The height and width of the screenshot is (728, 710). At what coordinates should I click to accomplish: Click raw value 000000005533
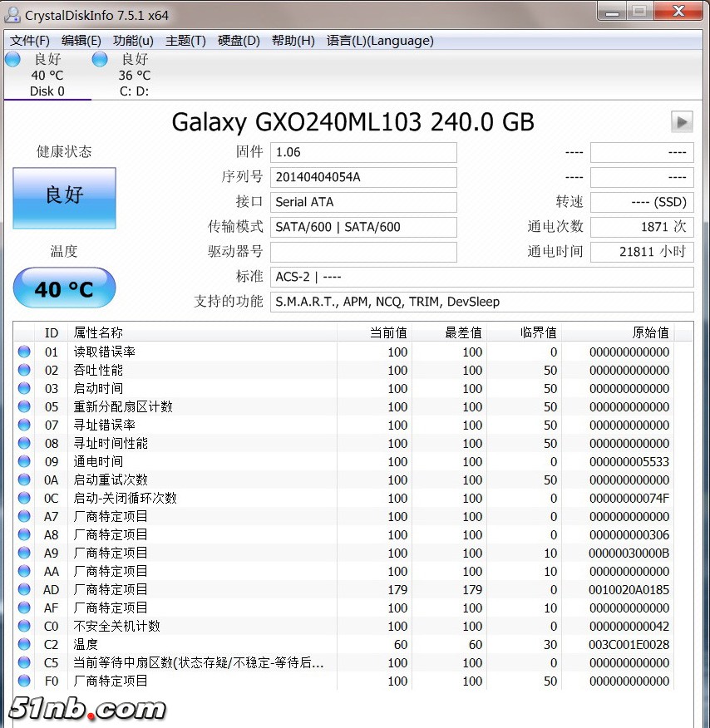tap(629, 462)
